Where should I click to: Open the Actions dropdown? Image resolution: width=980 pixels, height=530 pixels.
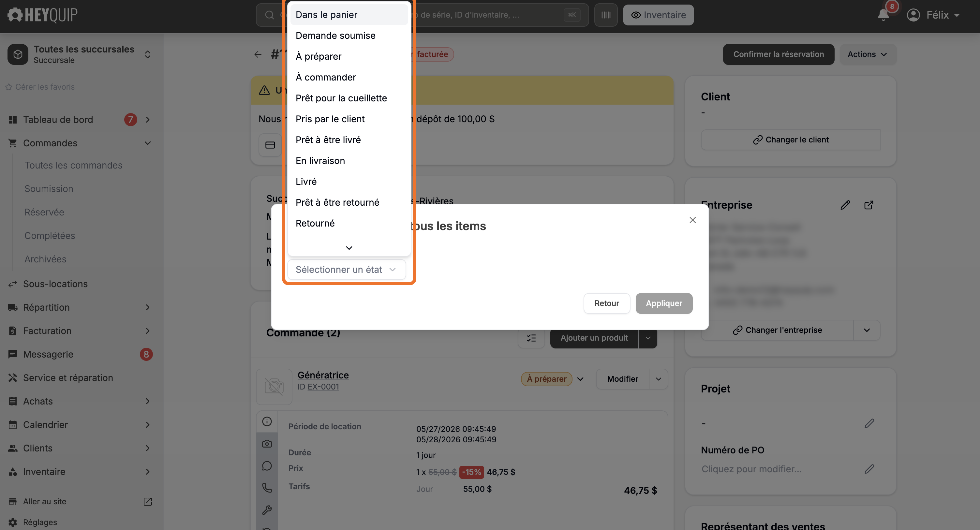pos(868,54)
